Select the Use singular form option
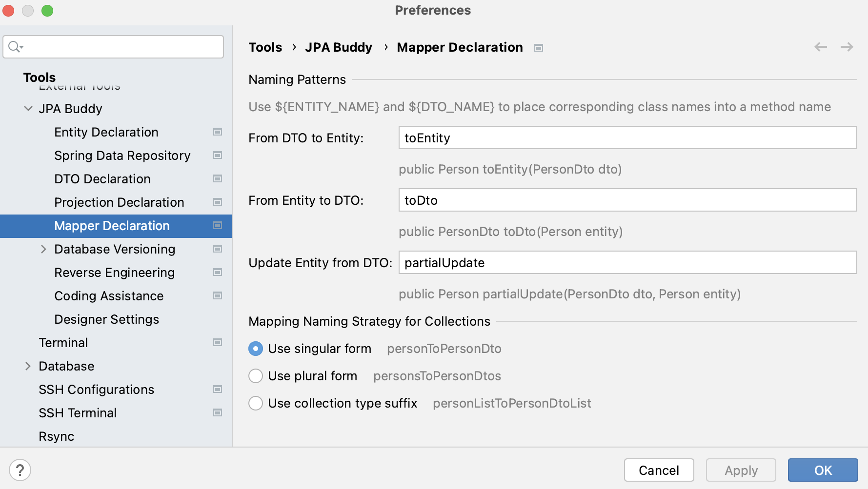This screenshot has height=489, width=868. [x=256, y=349]
